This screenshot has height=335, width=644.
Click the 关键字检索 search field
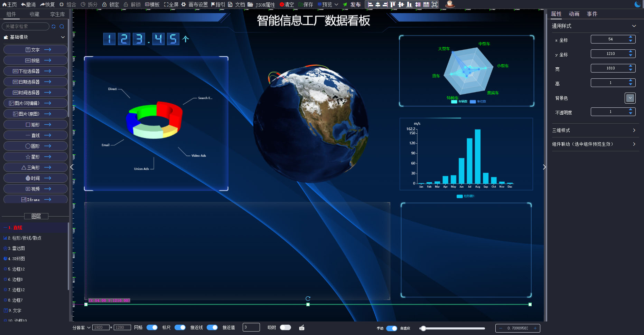pos(25,26)
